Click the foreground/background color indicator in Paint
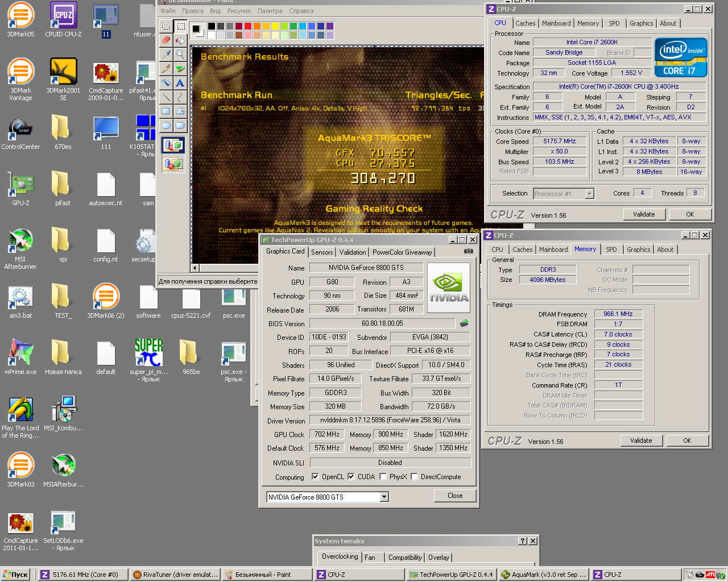Image resolution: width=728 pixels, height=582 pixels. (197, 30)
